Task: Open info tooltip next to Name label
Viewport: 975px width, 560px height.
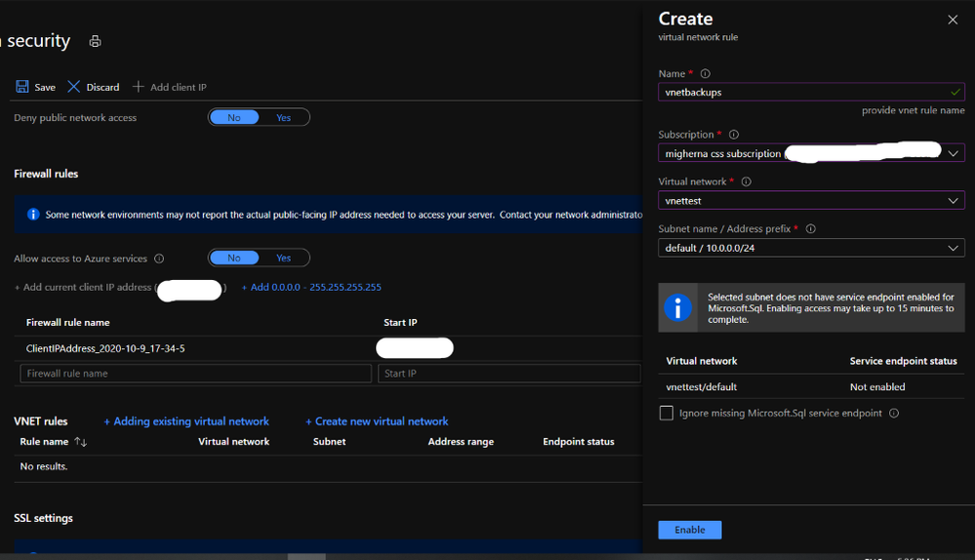Action: pyautogui.click(x=705, y=73)
